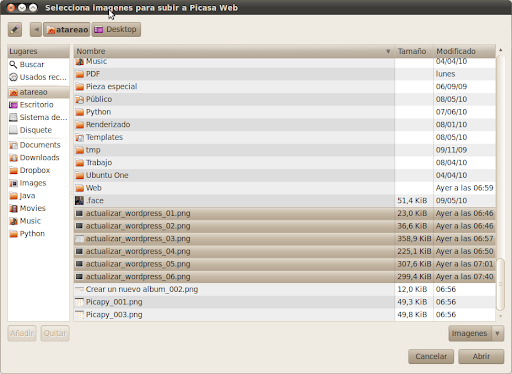The width and height of the screenshot is (512, 374).
Task: Select the Público folder icon
Action: point(79,99)
